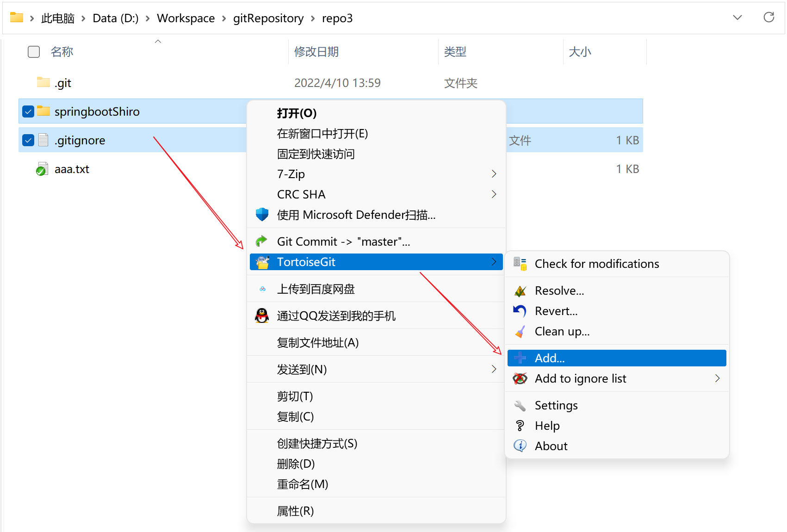
Task: Click the refresh button in address bar
Action: point(768,18)
